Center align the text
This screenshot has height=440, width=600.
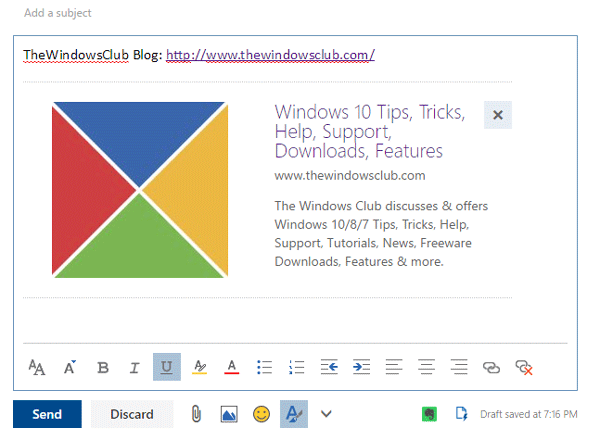(426, 367)
